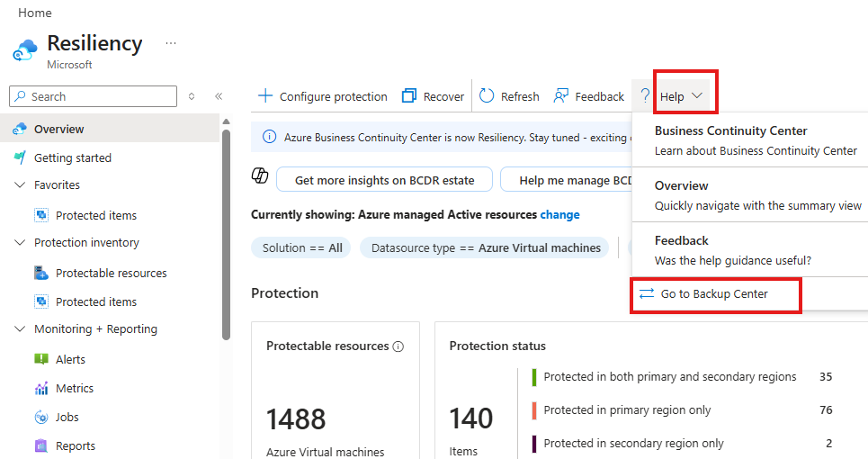Click the Recover icon in toolbar
This screenshot has height=459, width=868.
click(409, 96)
